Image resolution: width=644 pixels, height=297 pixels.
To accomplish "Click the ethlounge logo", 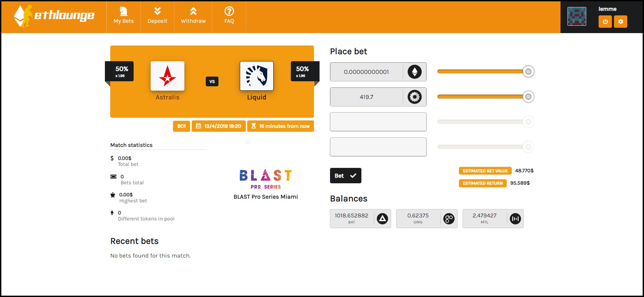I will (x=54, y=16).
